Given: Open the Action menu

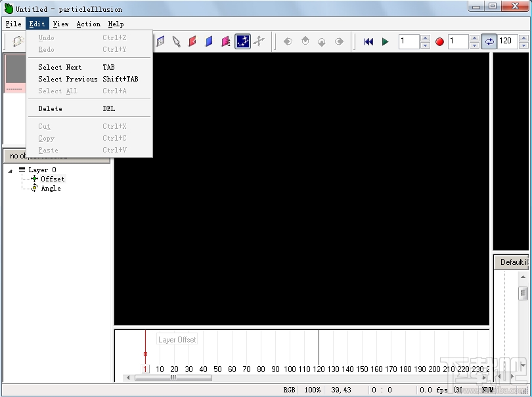Looking at the screenshot, I should 88,24.
